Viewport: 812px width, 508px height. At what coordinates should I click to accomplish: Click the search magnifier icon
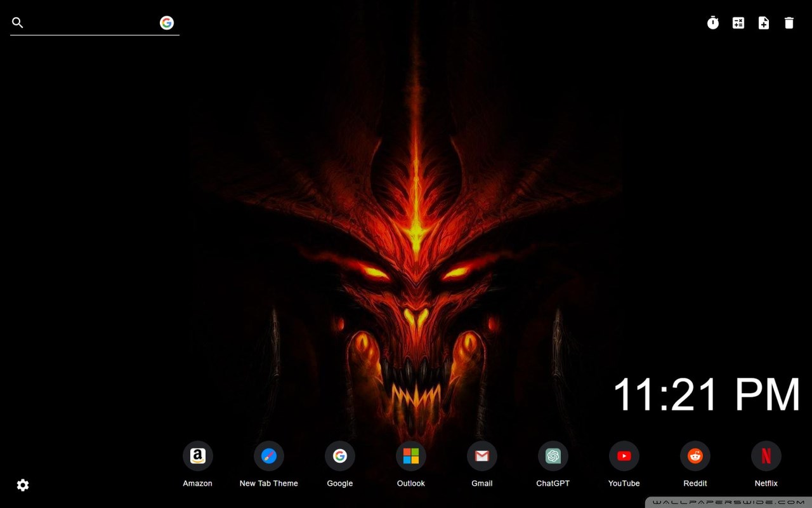point(18,23)
